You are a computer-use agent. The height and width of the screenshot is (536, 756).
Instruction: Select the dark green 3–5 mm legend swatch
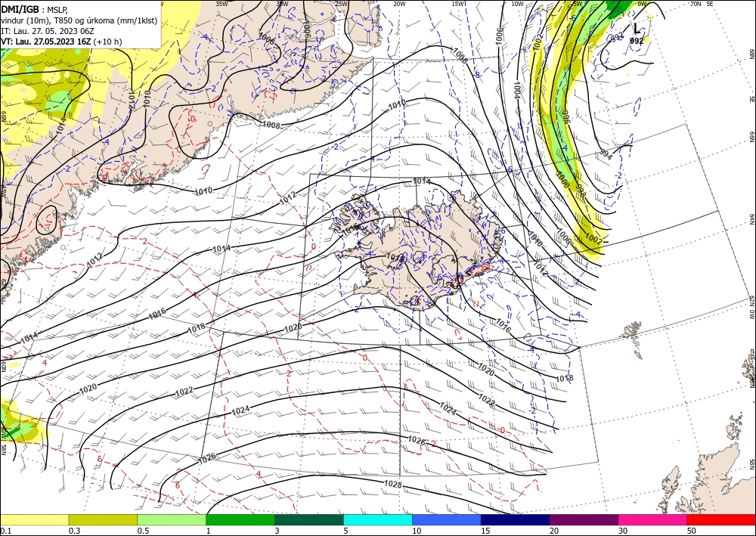tap(309, 519)
